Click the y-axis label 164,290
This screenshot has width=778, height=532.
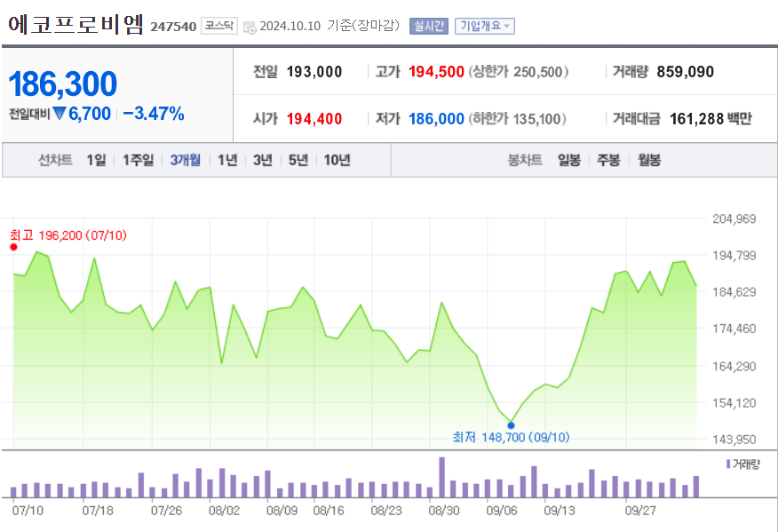734,366
